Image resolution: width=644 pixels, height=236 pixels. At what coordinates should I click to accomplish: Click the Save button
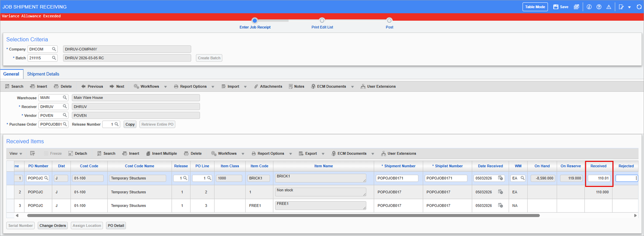(561, 7)
